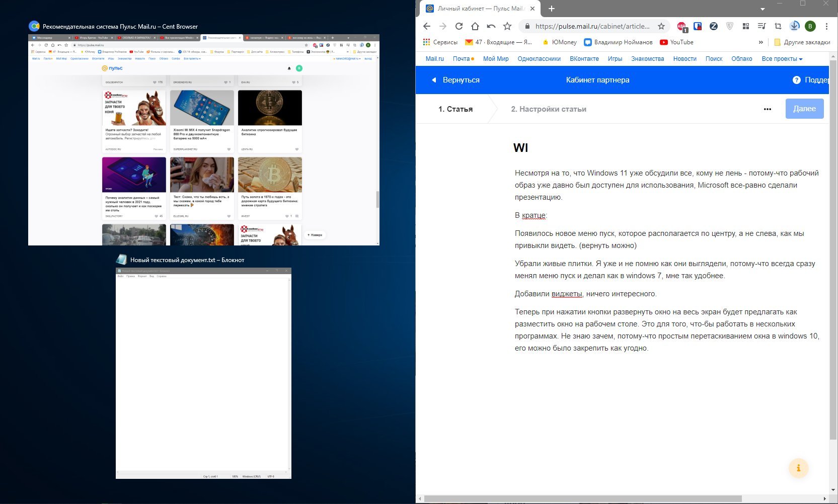The width and height of the screenshot is (838, 504).
Task: Open the YouTube bookmark
Action: (x=676, y=42)
